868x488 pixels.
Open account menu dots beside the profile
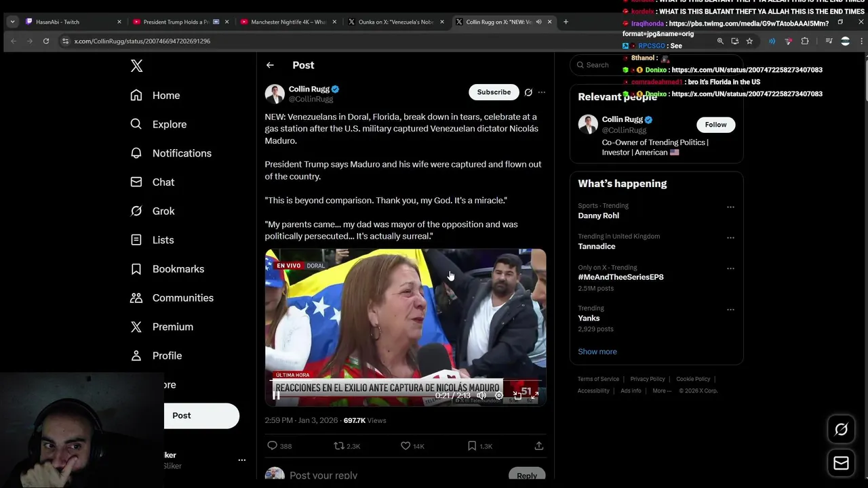[241, 460]
